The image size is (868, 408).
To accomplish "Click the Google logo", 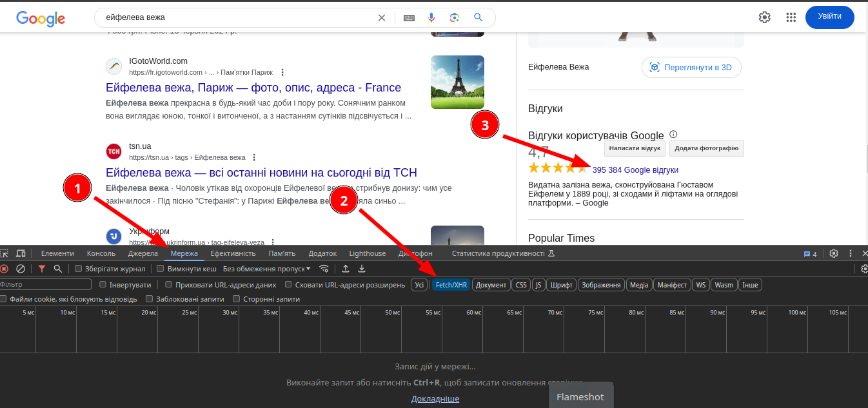I will pyautogui.click(x=41, y=18).
